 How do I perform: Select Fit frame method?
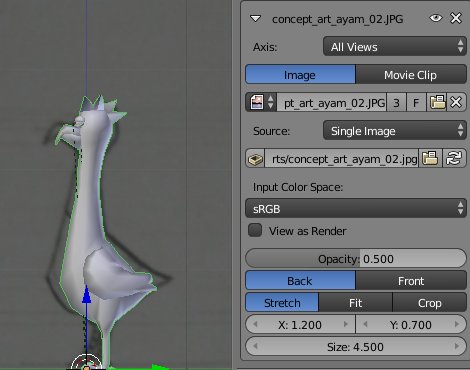356,302
